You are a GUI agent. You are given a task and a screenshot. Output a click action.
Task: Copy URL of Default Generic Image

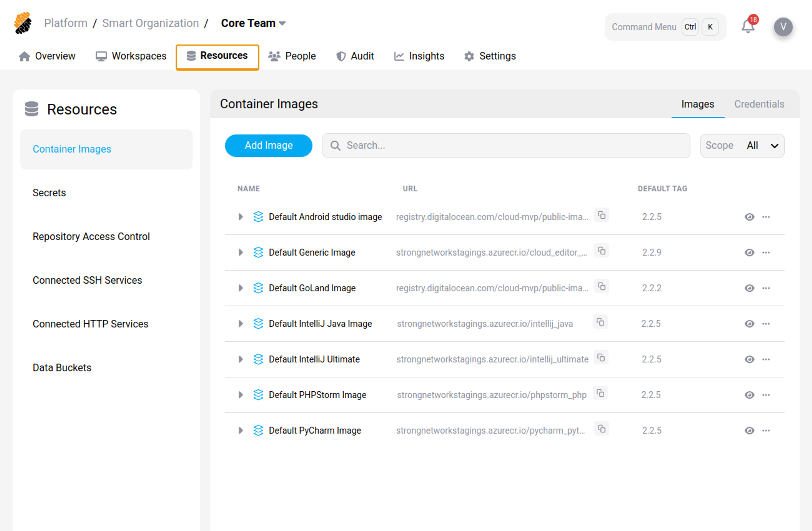tap(602, 251)
